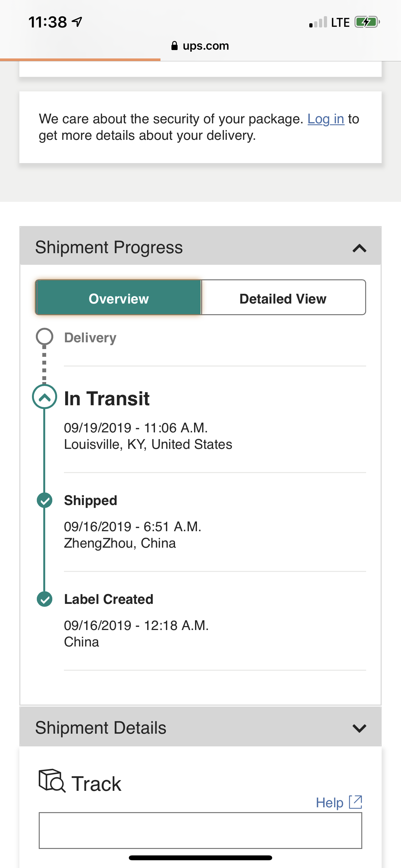401x868 pixels.
Task: Tap the ups.com address bar
Action: (x=200, y=46)
